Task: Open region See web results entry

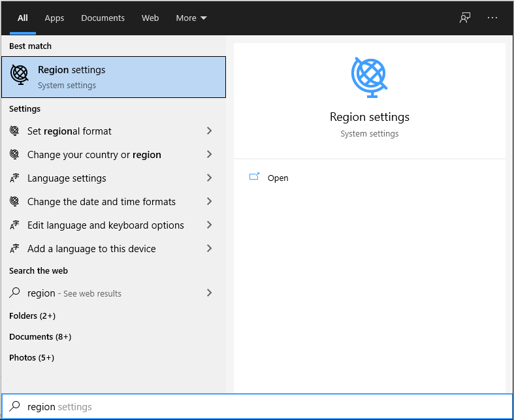Action: (114, 293)
